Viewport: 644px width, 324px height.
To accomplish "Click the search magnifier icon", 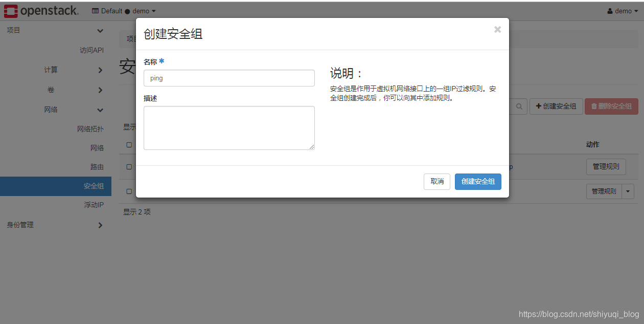I will click(518, 106).
